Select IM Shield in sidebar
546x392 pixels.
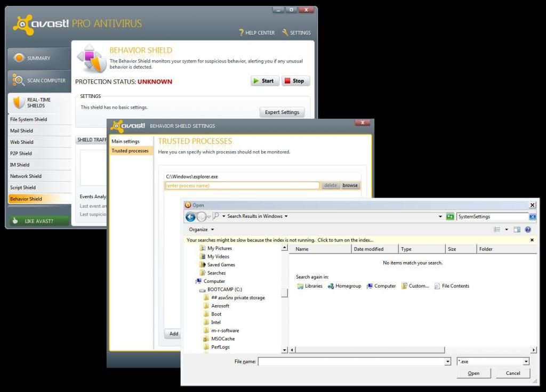coord(39,165)
